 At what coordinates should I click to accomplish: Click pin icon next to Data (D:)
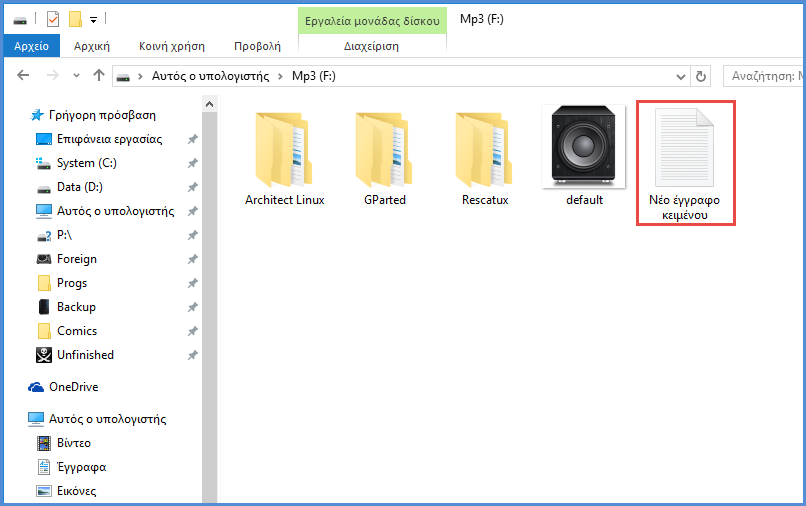193,187
